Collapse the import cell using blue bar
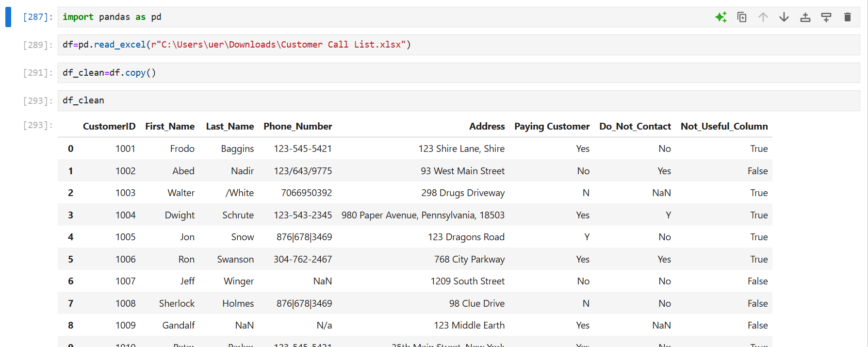868x347 pixels. 8,17
